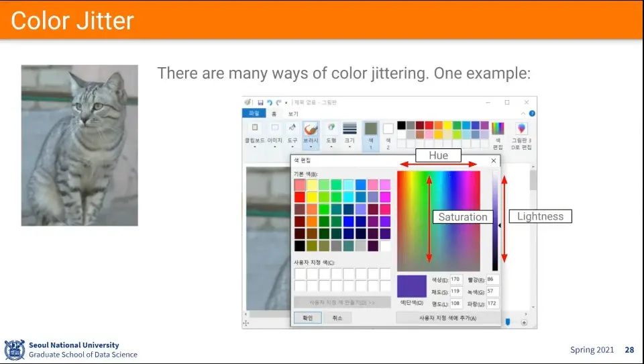Click the Clipboard (클립보드) icon
Screen dimensions: 644x364
(x=255, y=128)
